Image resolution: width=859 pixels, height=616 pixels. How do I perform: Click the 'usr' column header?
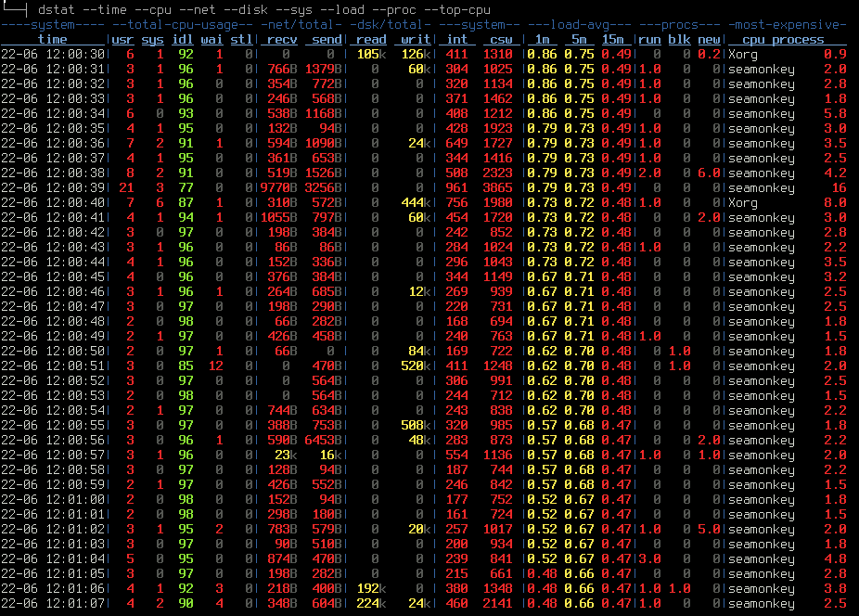pos(122,40)
